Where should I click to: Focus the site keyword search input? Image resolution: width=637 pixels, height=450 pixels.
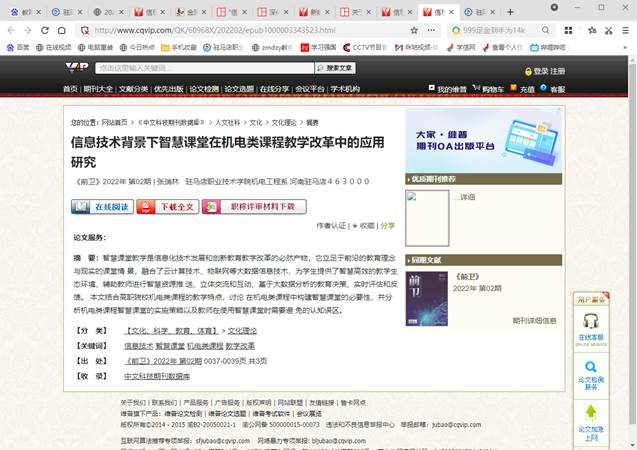point(204,68)
